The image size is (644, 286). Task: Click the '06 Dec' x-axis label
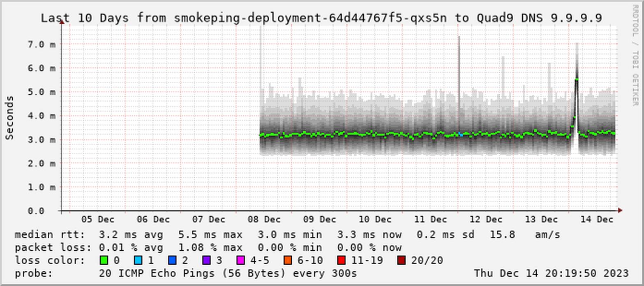click(153, 219)
